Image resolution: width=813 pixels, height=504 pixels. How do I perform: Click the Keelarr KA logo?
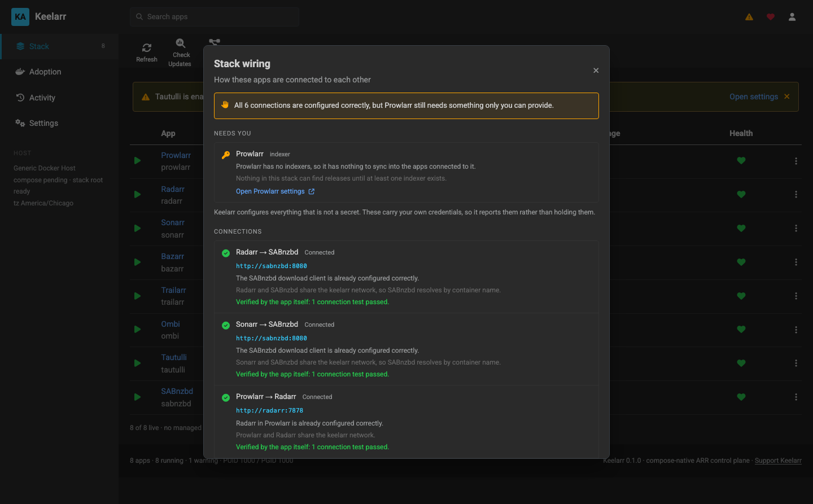click(20, 17)
